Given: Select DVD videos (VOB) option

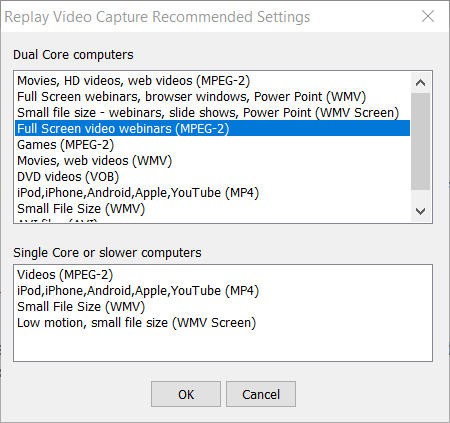Looking at the screenshot, I should [x=213, y=177].
